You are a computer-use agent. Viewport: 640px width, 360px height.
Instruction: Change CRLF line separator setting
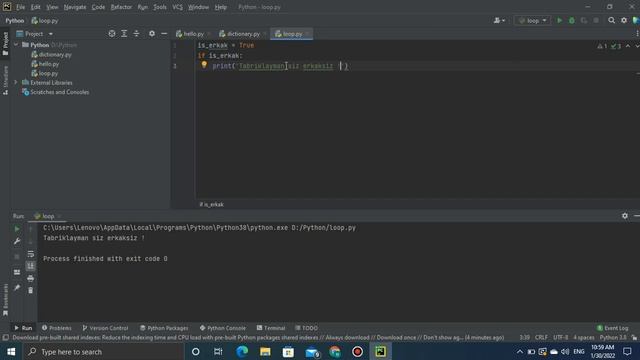coord(541,338)
